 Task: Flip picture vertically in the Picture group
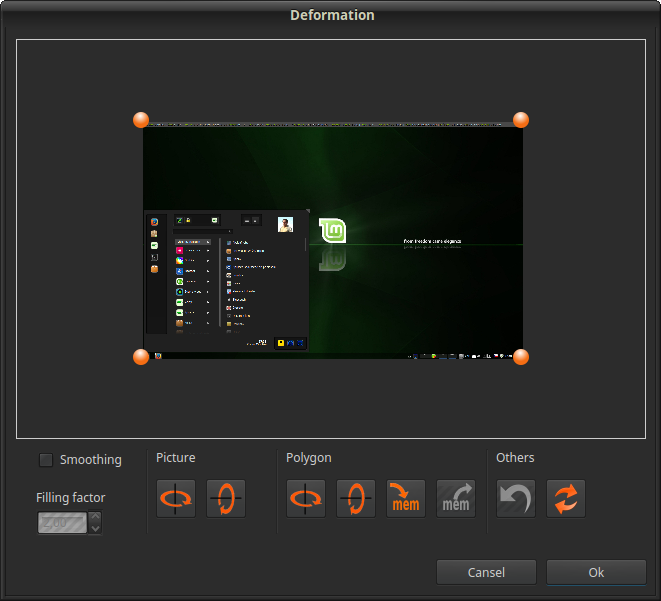pos(226,499)
